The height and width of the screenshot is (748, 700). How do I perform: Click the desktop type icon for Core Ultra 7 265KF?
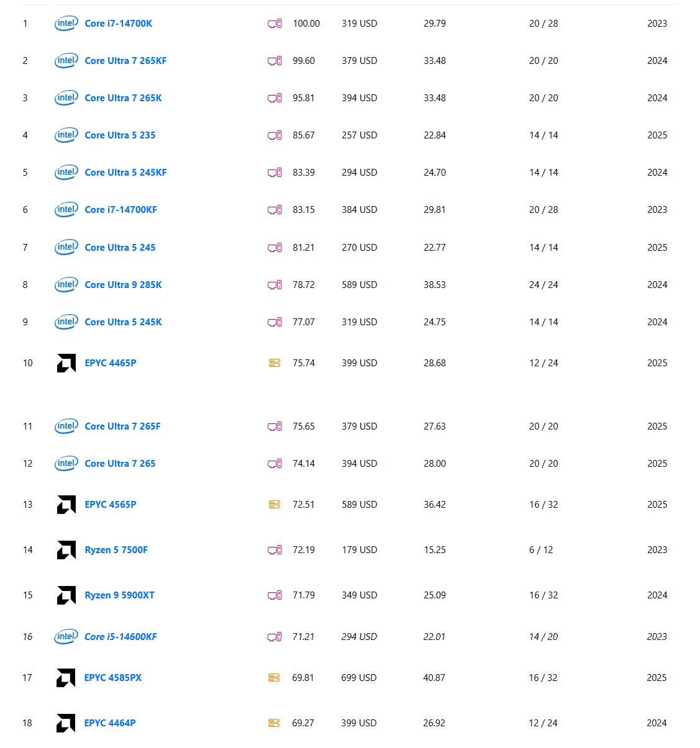[x=275, y=61]
